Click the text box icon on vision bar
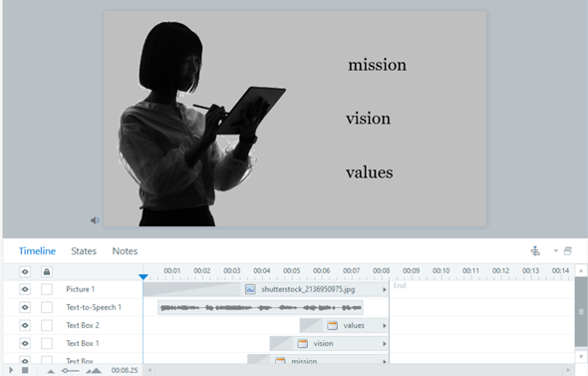The image size is (588, 376). point(302,343)
